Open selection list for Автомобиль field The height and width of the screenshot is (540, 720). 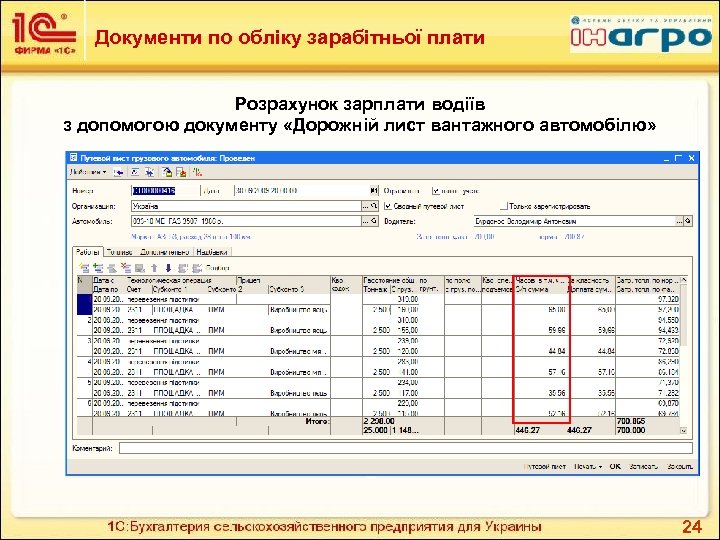tap(366, 221)
